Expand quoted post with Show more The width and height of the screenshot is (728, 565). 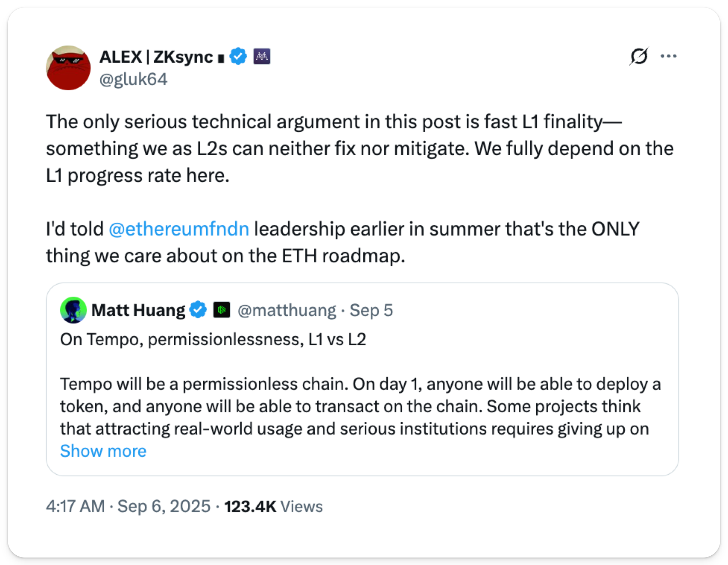[103, 451]
